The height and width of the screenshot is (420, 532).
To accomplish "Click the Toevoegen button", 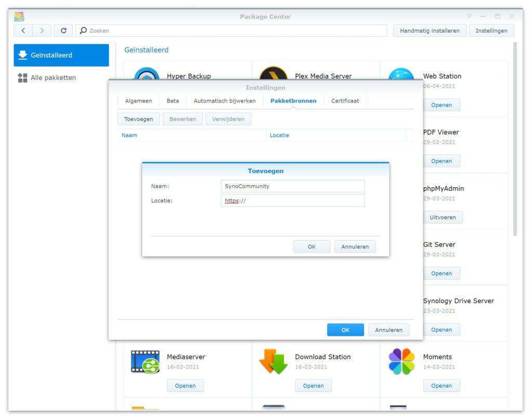I will (138, 119).
